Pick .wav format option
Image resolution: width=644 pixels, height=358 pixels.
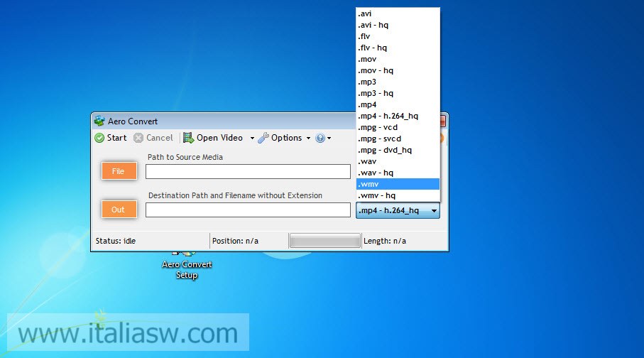(398, 161)
